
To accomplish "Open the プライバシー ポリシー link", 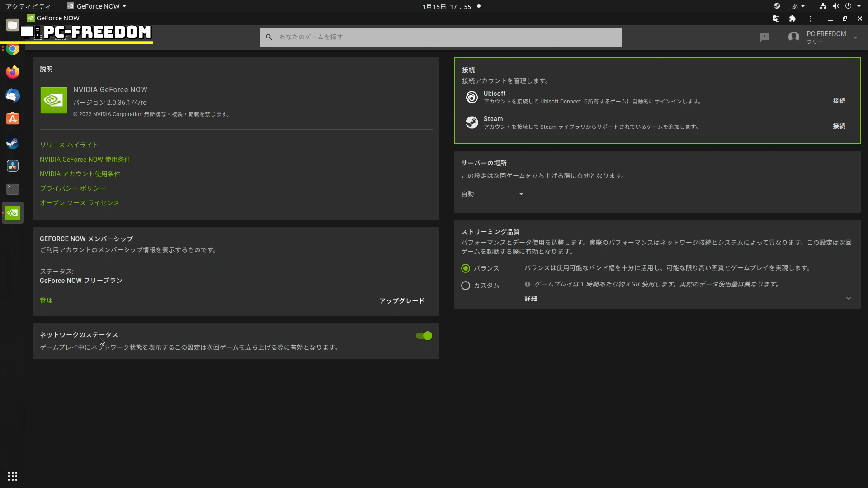I will (72, 188).
